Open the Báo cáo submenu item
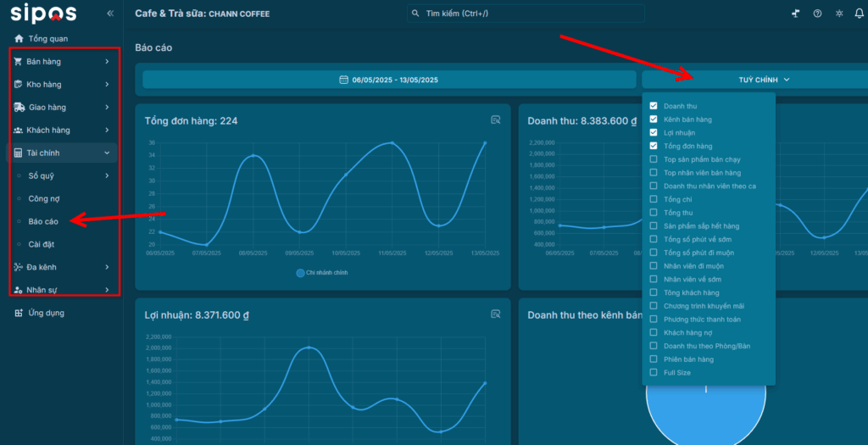The image size is (868, 445). point(43,221)
